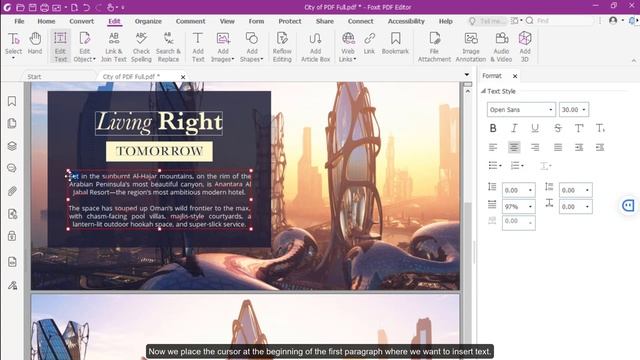
Task: Open the Pages side panel
Action: [x=12, y=123]
